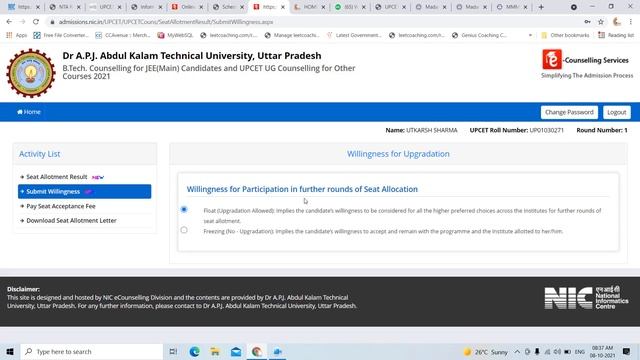Click the browser forward arrow
This screenshot has width=640, height=360.
coord(22,22)
